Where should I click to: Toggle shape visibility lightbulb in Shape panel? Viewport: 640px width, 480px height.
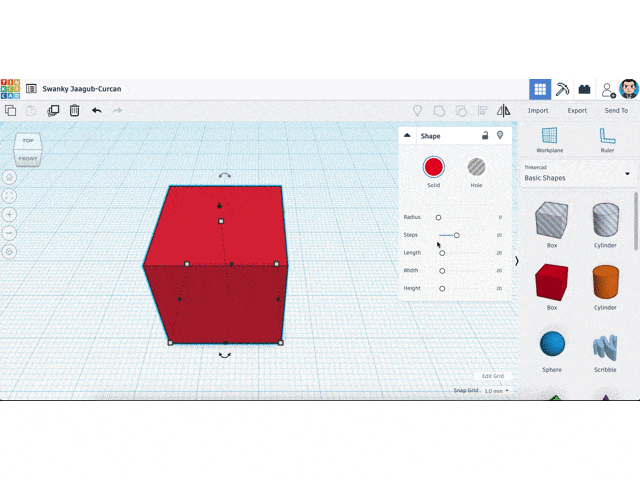[500, 135]
